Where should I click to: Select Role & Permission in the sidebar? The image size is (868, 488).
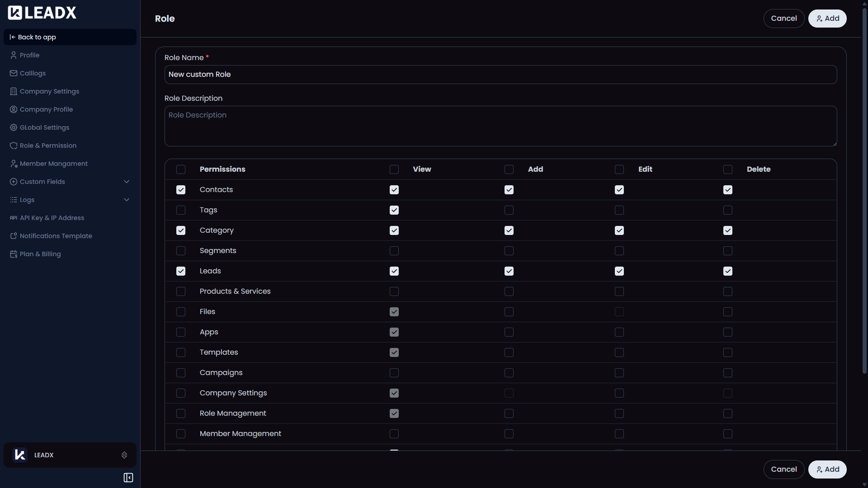(47, 145)
